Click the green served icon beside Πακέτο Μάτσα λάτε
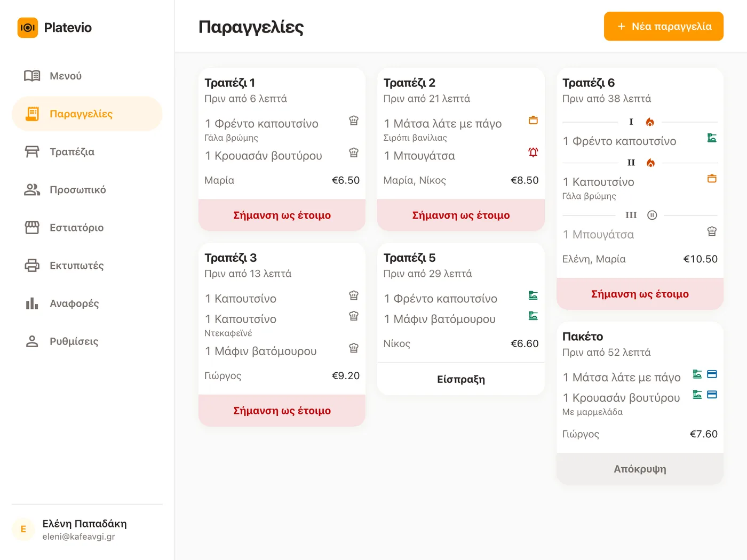Image resolution: width=747 pixels, height=560 pixels. click(697, 374)
